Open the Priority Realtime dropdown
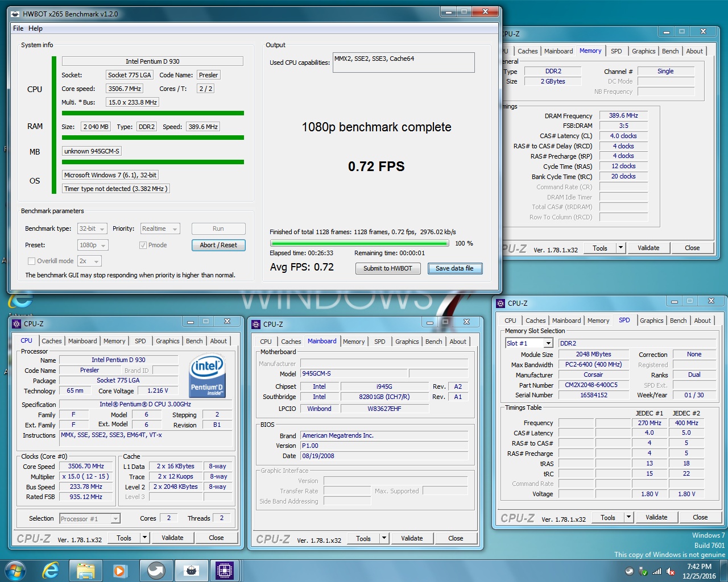 160,228
